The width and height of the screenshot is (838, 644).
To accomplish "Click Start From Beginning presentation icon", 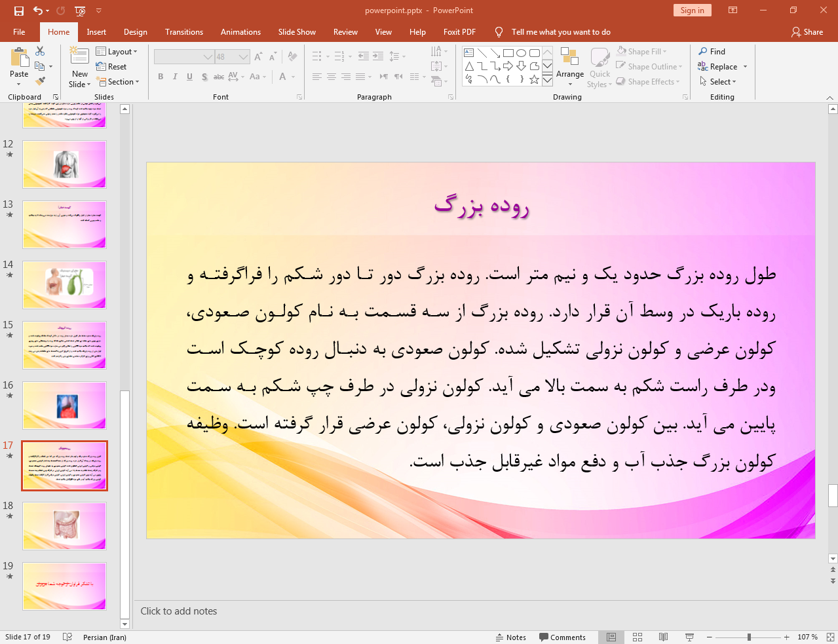I will pyautogui.click(x=80, y=10).
